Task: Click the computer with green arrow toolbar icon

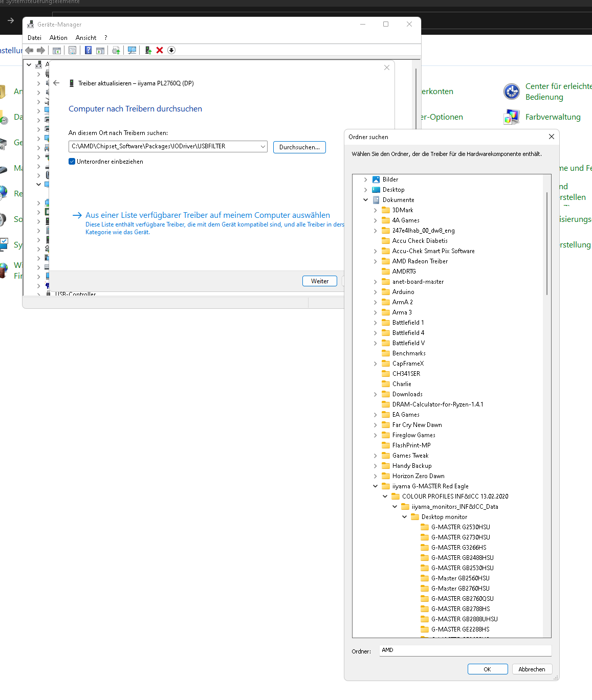Action: (x=148, y=50)
